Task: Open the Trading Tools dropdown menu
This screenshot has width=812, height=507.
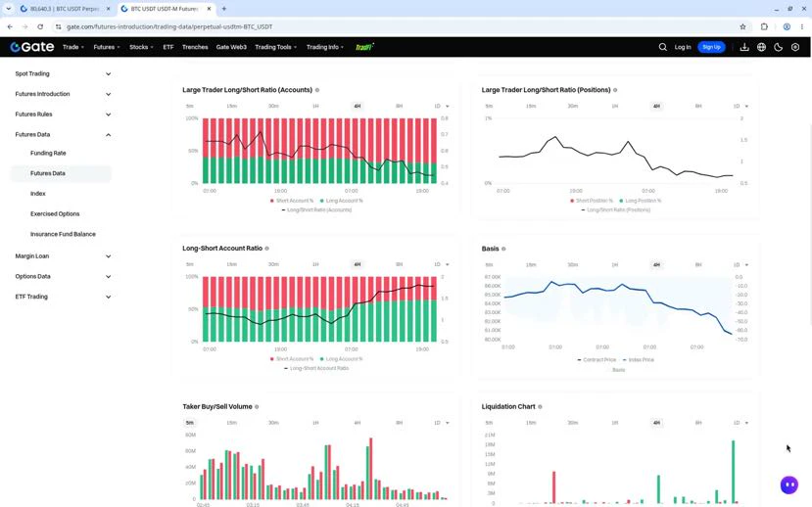Action: coord(275,47)
